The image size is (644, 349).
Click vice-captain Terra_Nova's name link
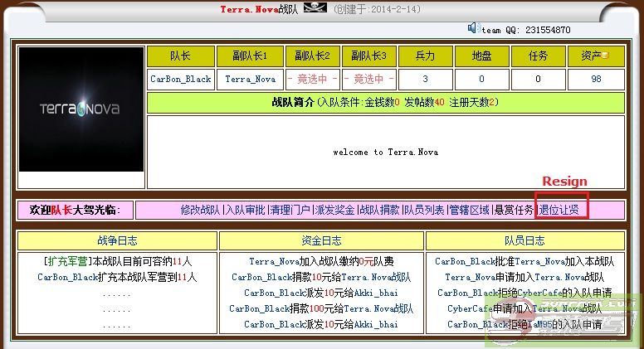(x=250, y=80)
